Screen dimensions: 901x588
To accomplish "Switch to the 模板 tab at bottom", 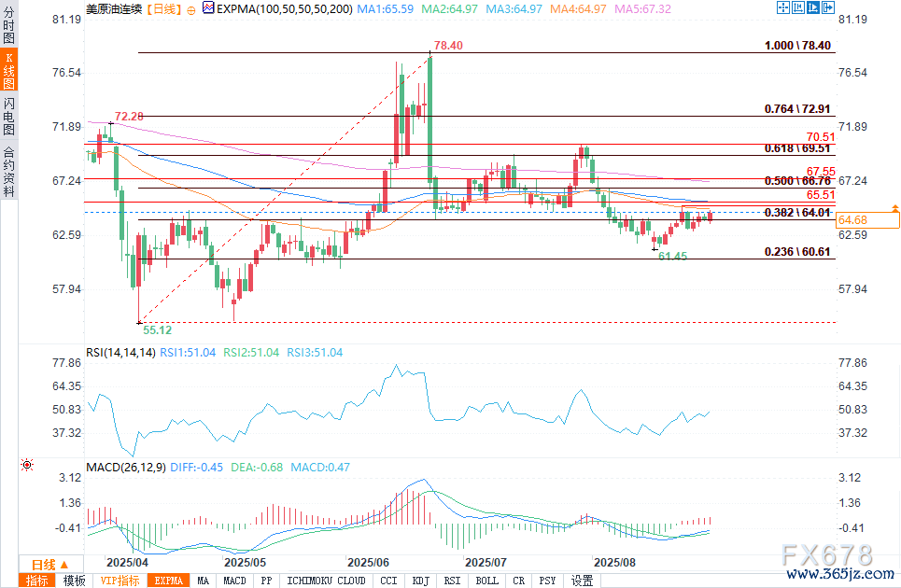I will coord(74,581).
